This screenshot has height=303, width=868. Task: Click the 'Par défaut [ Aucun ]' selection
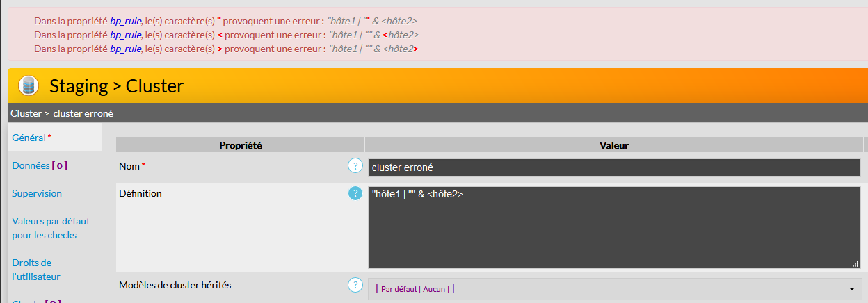(x=415, y=288)
